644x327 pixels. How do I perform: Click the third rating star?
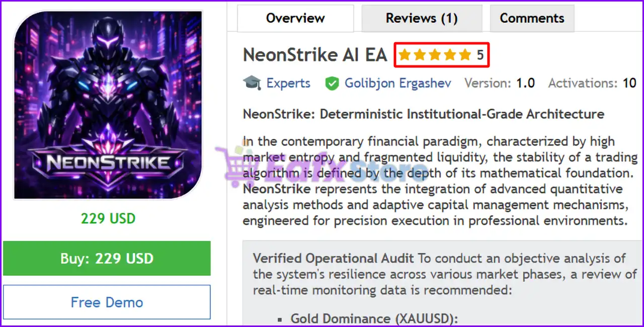click(x=435, y=55)
